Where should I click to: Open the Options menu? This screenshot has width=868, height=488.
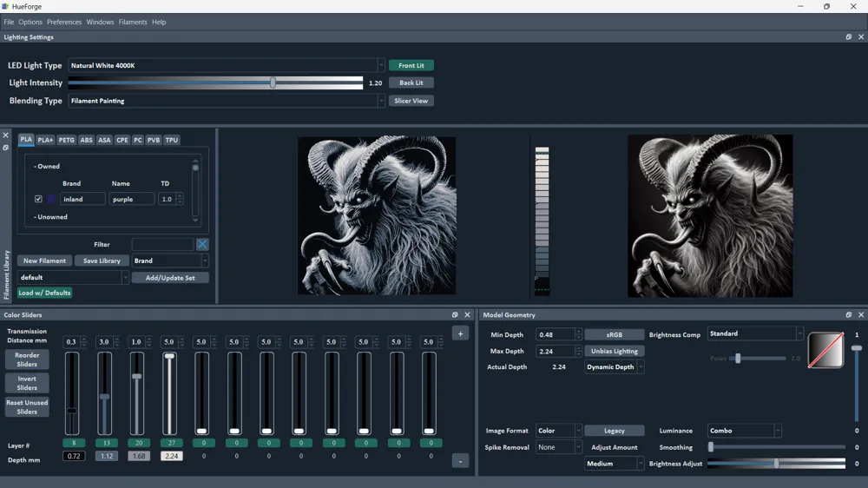point(30,23)
